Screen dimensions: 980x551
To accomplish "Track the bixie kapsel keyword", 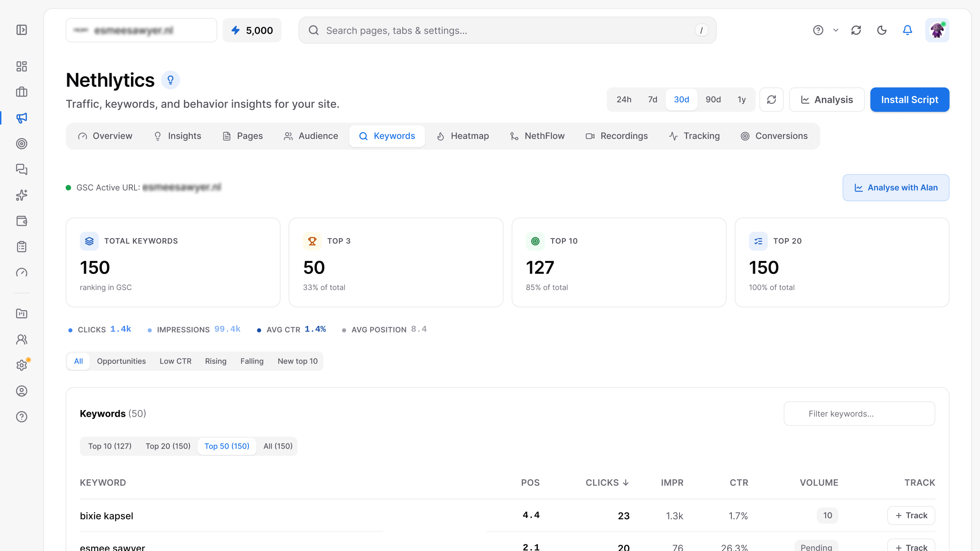I will (x=911, y=515).
